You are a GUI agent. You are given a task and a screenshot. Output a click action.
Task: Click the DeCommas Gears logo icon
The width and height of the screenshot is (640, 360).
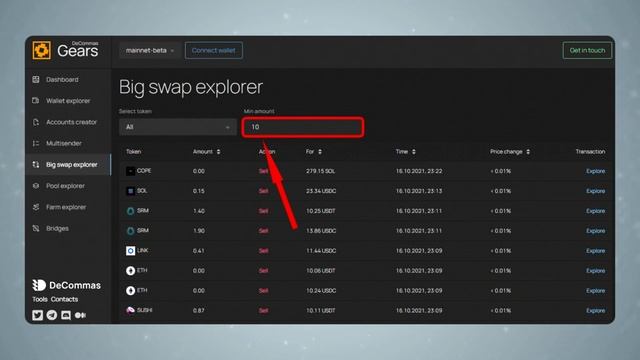(42, 50)
